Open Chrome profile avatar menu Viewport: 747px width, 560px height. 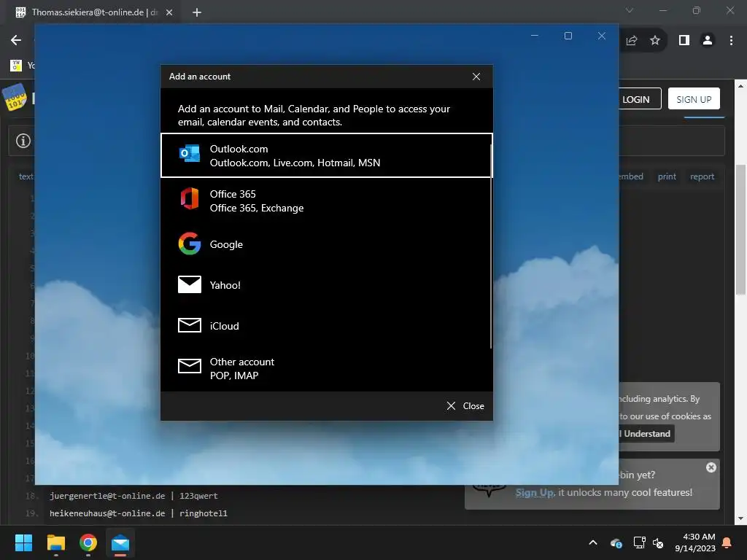(x=708, y=41)
